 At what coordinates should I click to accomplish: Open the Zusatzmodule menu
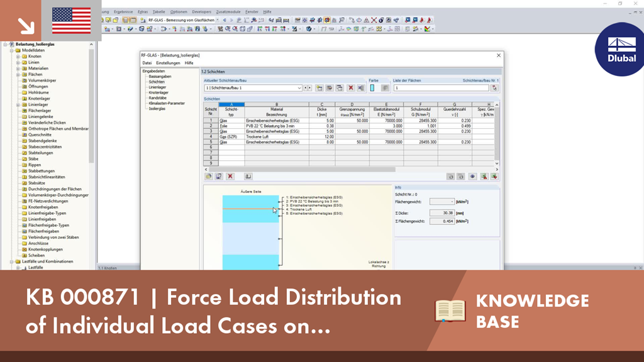tap(228, 12)
